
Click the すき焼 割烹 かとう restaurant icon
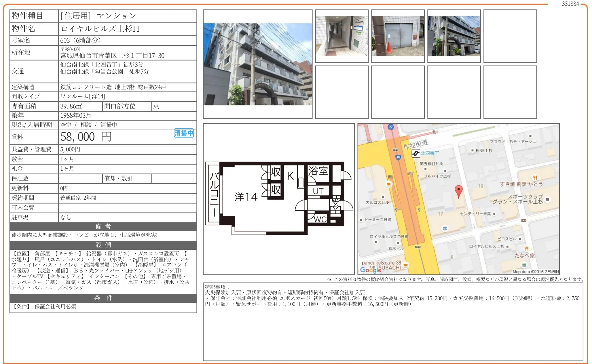click(535, 178)
